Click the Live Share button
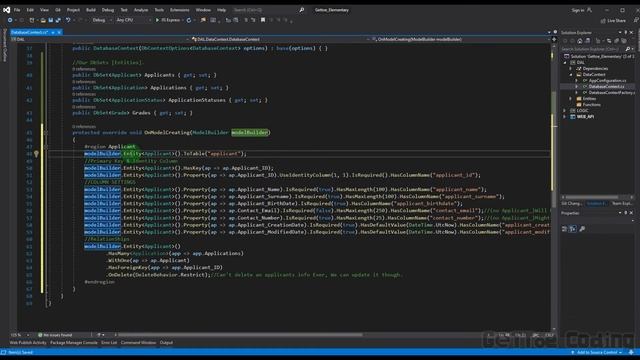Viewport: 640px width, 360px height. point(613,20)
